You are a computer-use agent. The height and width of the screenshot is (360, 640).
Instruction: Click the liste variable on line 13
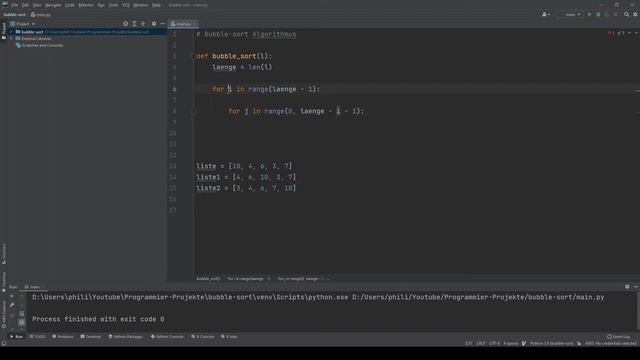(x=206, y=166)
